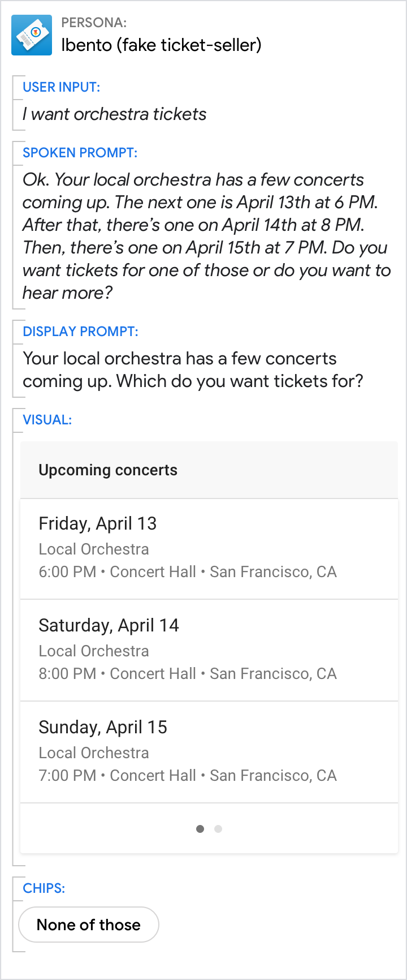Click 'Which do you want tickets for?' text

pos(240,381)
